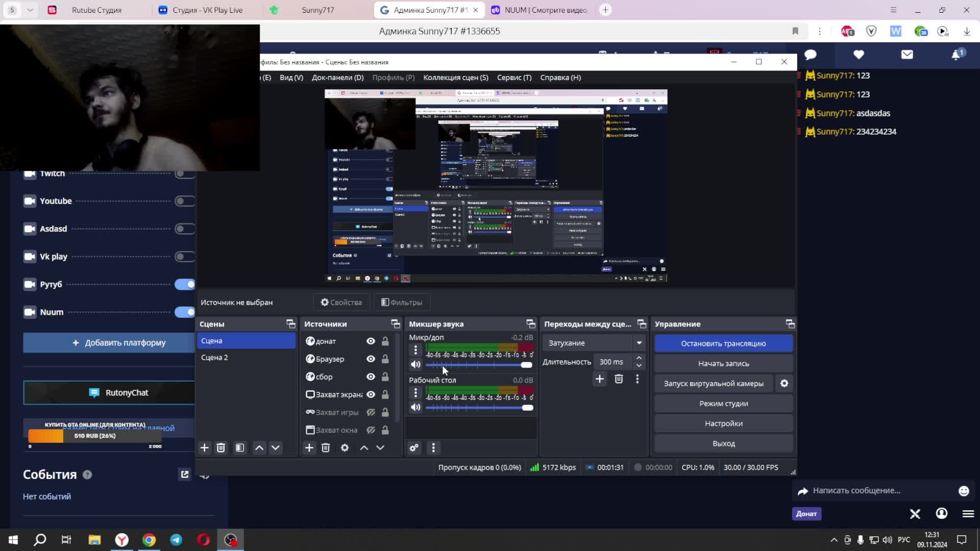Open RutonyChat button
This screenshot has width=980, height=551.
109,393
